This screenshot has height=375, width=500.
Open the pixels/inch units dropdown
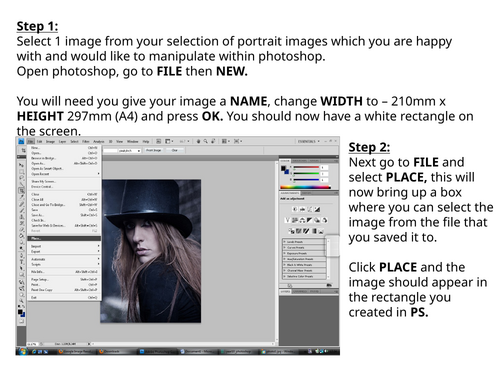129,151
